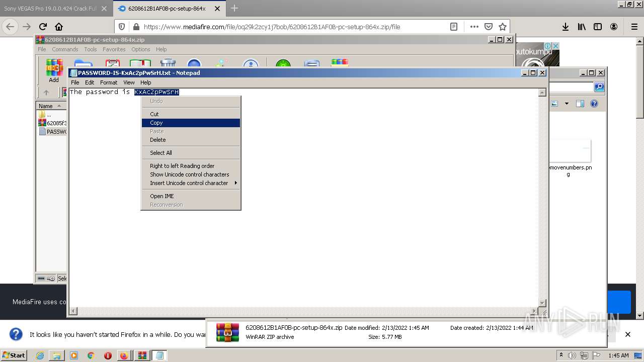
Task: Click the partially visible Extract To folder icon in WinRAR
Action: click(x=83, y=63)
